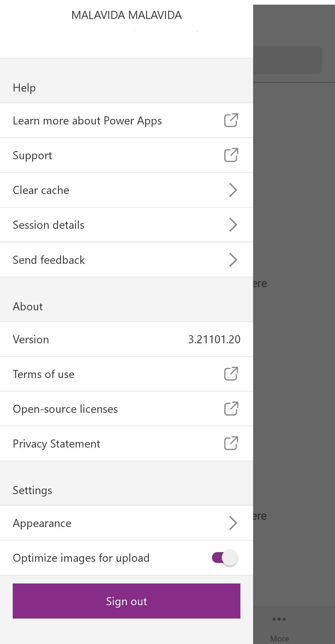Open the Privacy Statement link
Viewport: 335px width, 644px height.
click(56, 444)
